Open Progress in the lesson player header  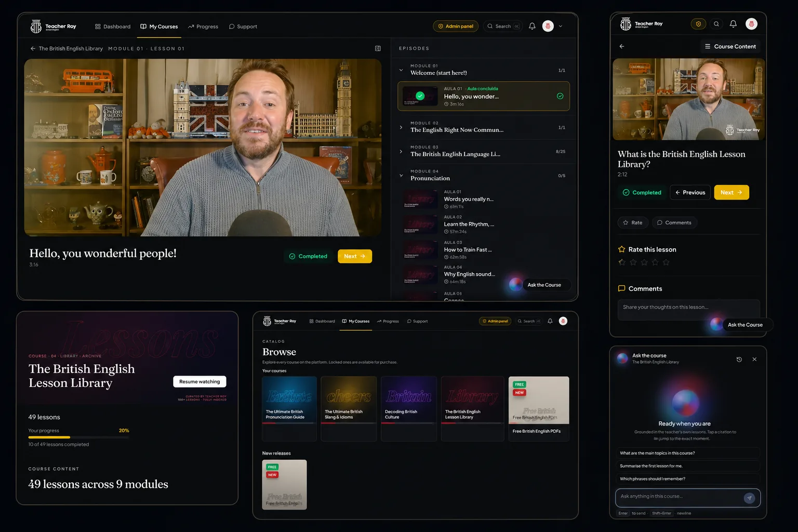click(x=203, y=26)
